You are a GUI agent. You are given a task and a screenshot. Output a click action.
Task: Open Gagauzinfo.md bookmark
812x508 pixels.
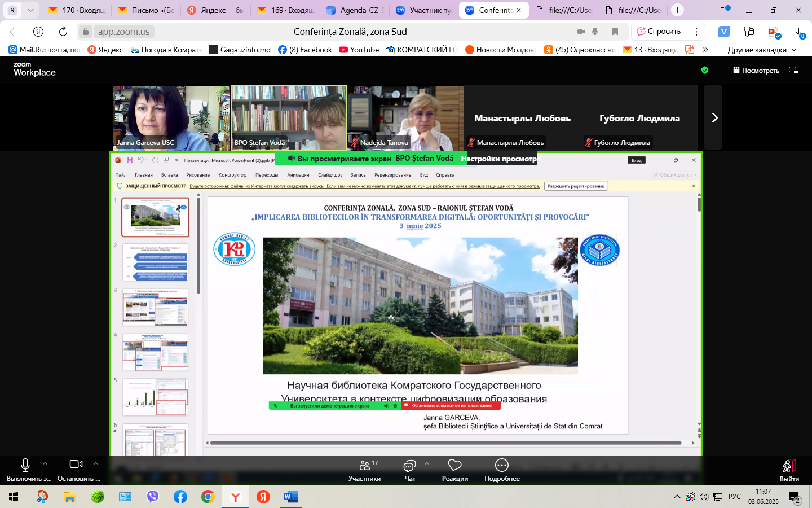(240, 50)
